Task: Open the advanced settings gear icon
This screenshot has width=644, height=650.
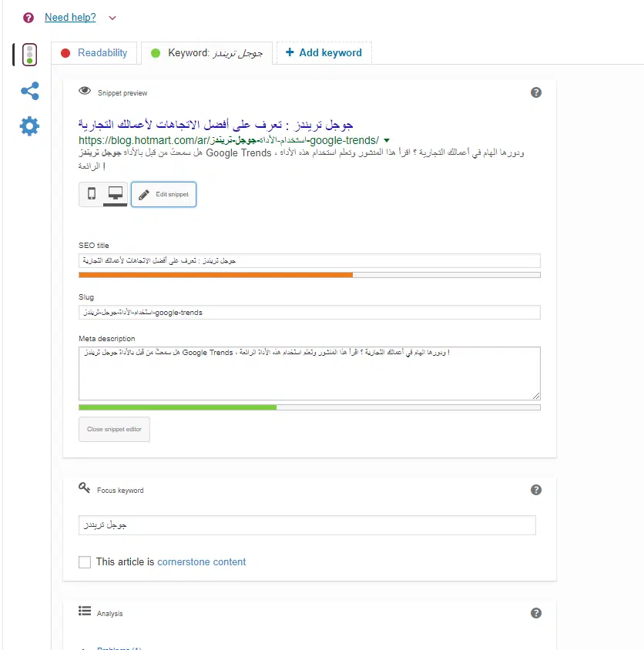Action: coord(29,126)
